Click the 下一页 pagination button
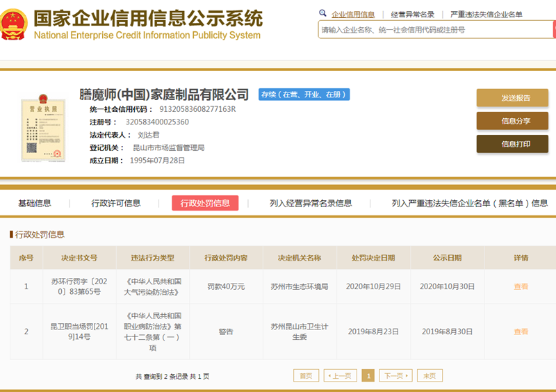The height and width of the screenshot is (392, 556). (x=395, y=375)
